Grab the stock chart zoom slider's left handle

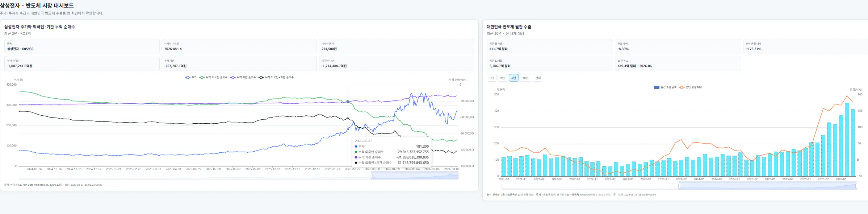click(372, 176)
